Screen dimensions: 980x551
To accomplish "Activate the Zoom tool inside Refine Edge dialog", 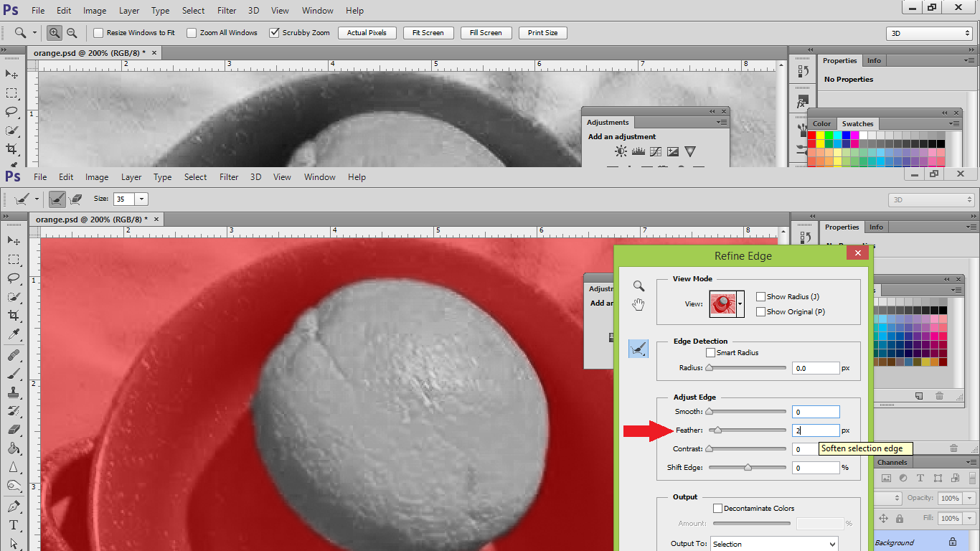I will tap(638, 286).
